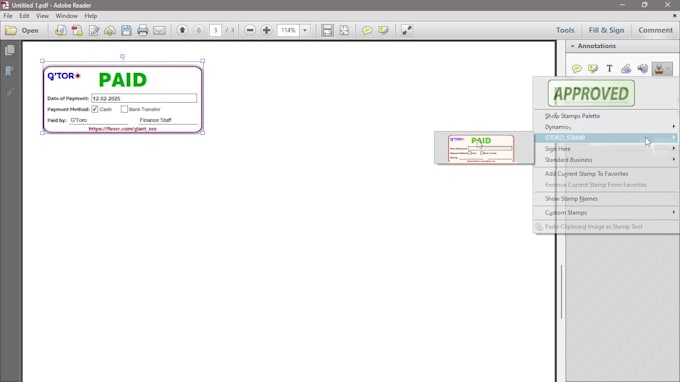Image resolution: width=680 pixels, height=382 pixels.
Task: Open the View menu
Action: [x=42, y=16]
